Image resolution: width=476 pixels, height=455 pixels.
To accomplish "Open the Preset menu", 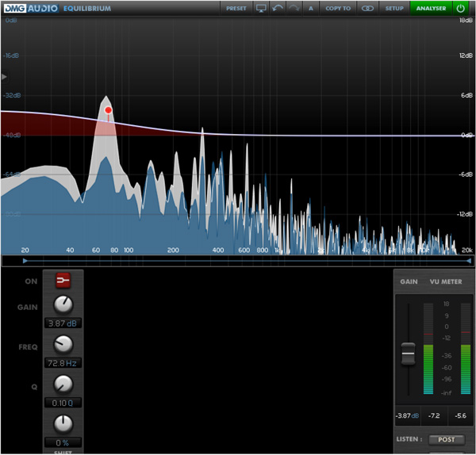I will pyautogui.click(x=236, y=8).
